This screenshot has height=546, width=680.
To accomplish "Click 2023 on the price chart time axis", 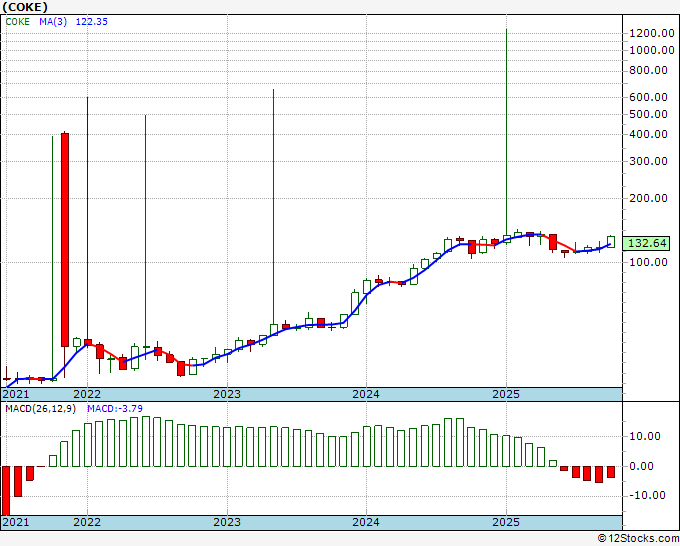I will (227, 394).
